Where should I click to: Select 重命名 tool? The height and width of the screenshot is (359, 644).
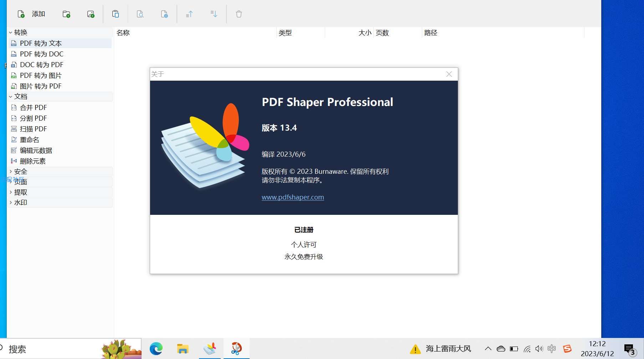tap(60, 140)
